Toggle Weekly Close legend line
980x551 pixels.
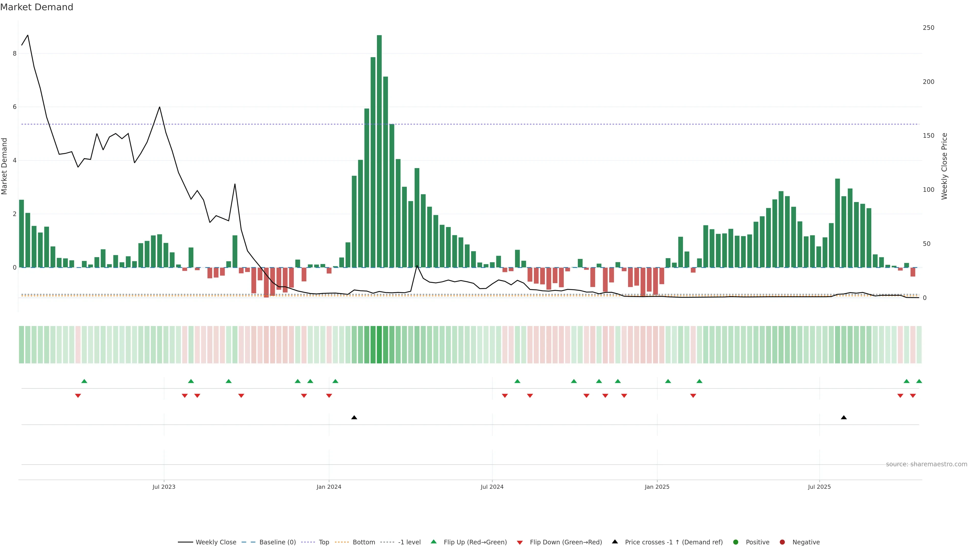(x=207, y=542)
